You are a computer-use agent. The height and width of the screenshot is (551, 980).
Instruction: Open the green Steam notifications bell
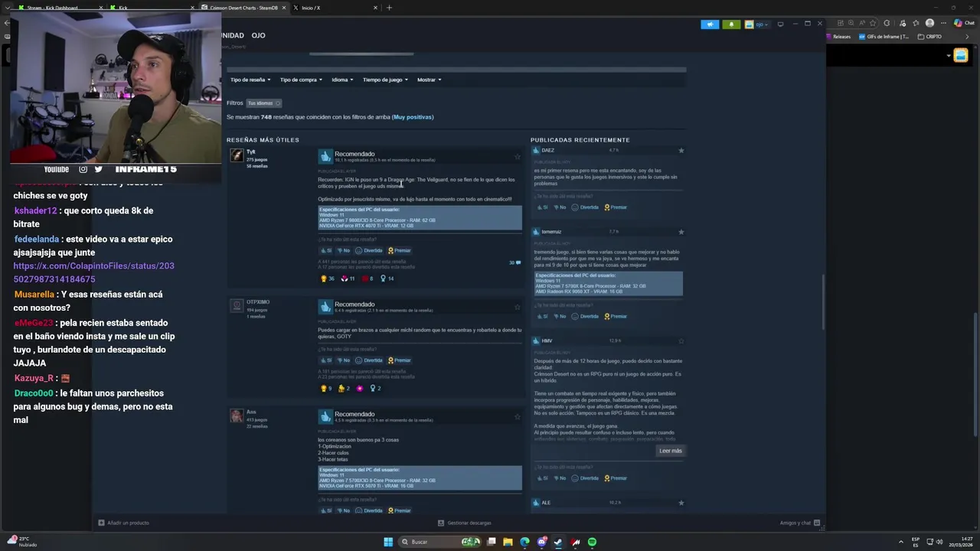click(731, 24)
